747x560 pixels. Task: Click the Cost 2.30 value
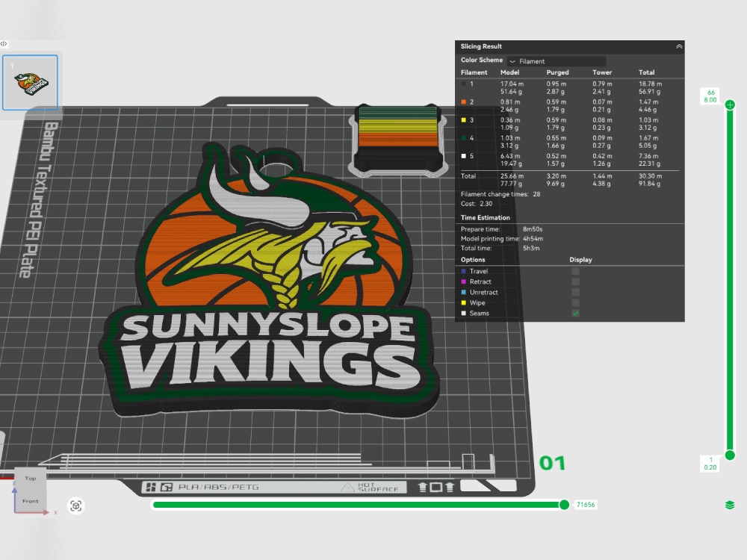(486, 203)
